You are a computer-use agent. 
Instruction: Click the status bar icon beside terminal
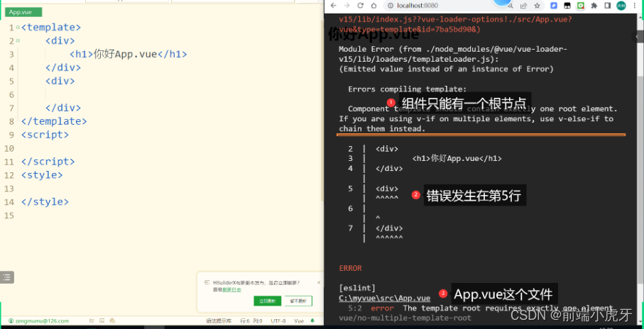[112, 320]
